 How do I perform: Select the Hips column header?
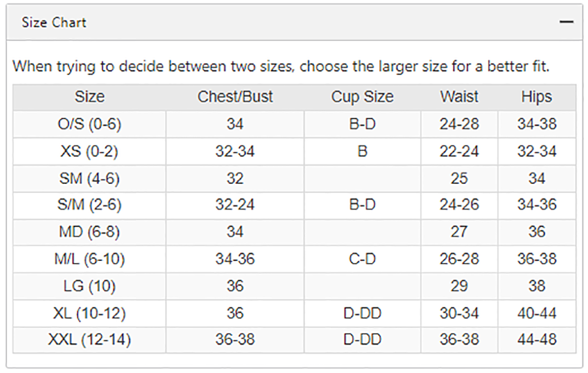pyautogui.click(x=537, y=97)
